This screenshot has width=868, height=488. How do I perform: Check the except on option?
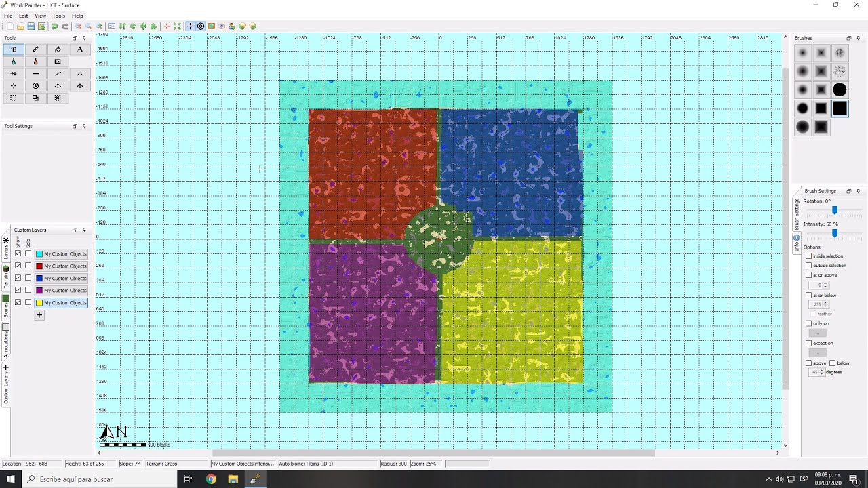click(808, 343)
